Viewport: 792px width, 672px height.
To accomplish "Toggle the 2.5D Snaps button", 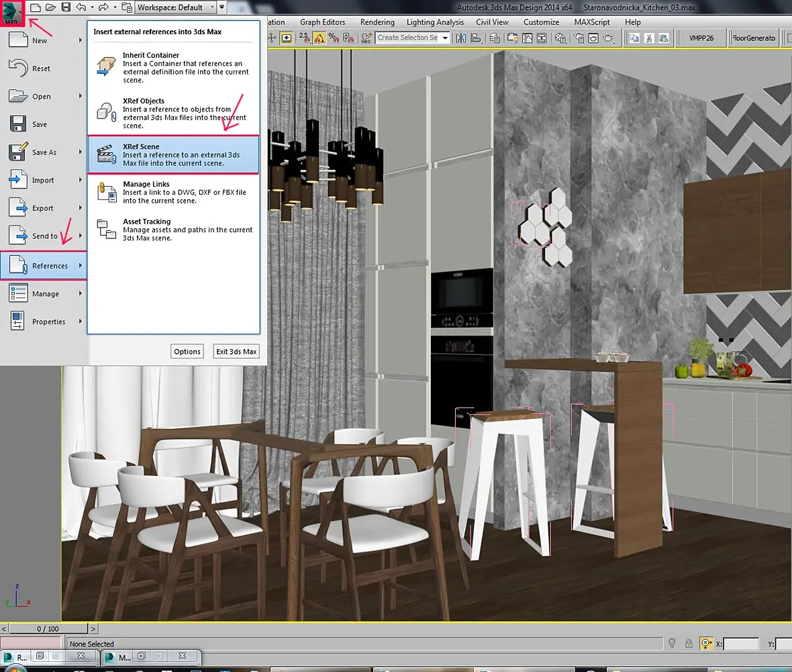I will point(304,38).
